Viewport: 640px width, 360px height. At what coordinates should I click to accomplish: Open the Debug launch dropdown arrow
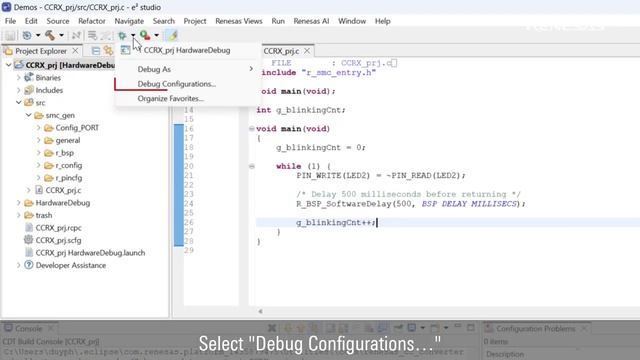point(133,36)
